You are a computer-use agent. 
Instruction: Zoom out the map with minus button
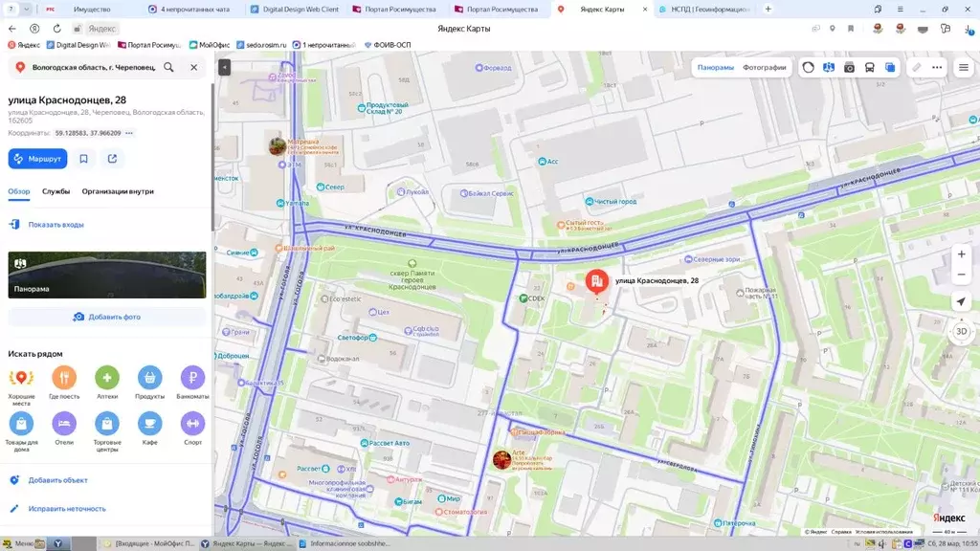(961, 275)
